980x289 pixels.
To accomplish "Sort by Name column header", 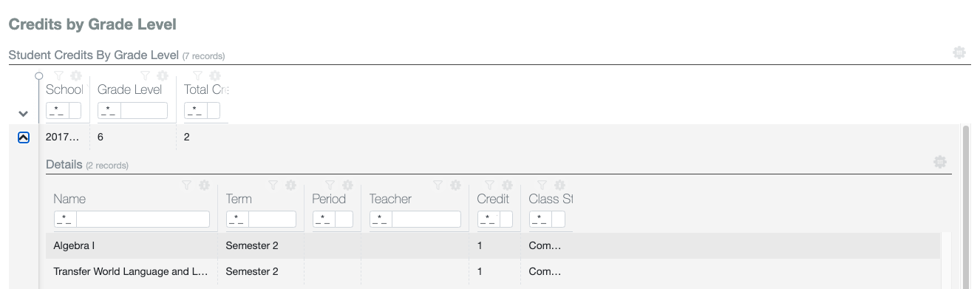I will (69, 199).
